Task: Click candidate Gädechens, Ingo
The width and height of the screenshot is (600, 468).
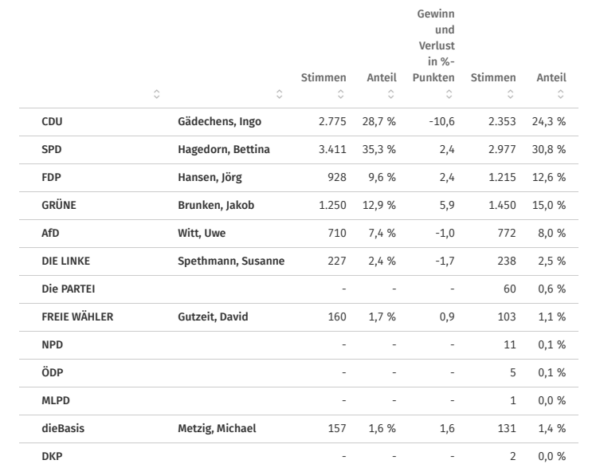Action: (220, 122)
